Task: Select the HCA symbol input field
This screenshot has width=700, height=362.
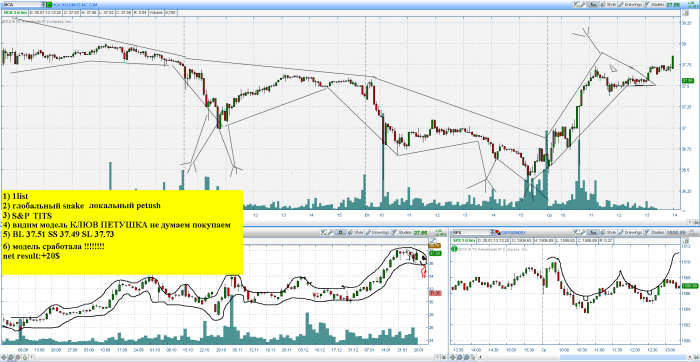Action: [x=22, y=4]
